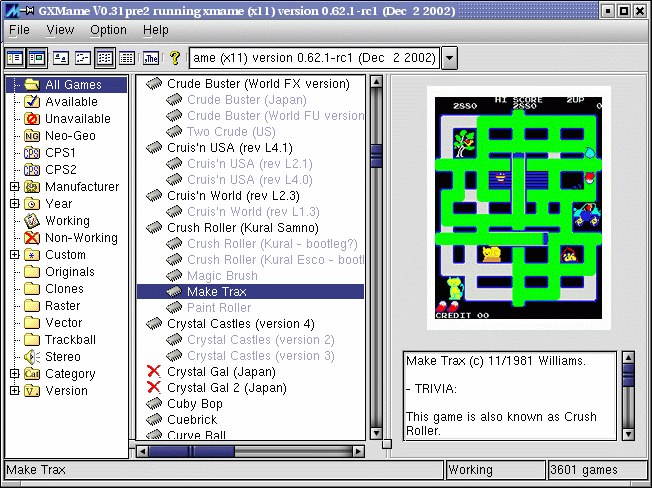Open the version dropdown arrow in toolbar
The width and height of the screenshot is (652, 488).
449,58
